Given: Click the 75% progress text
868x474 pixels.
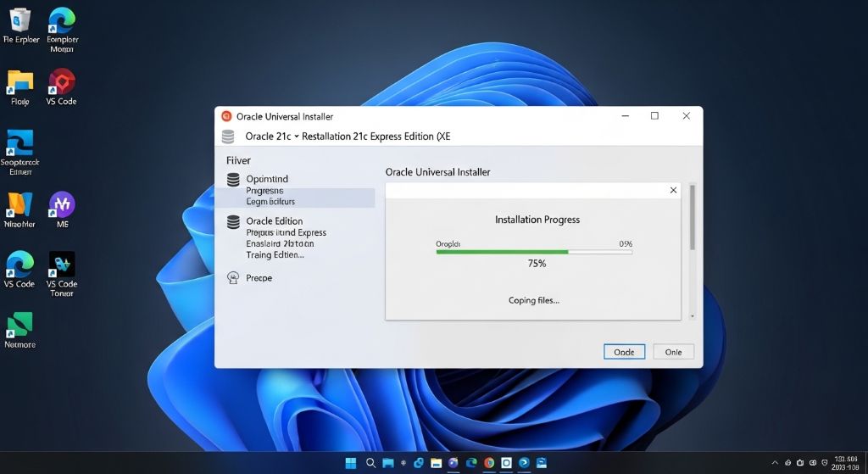Looking at the screenshot, I should click(537, 264).
